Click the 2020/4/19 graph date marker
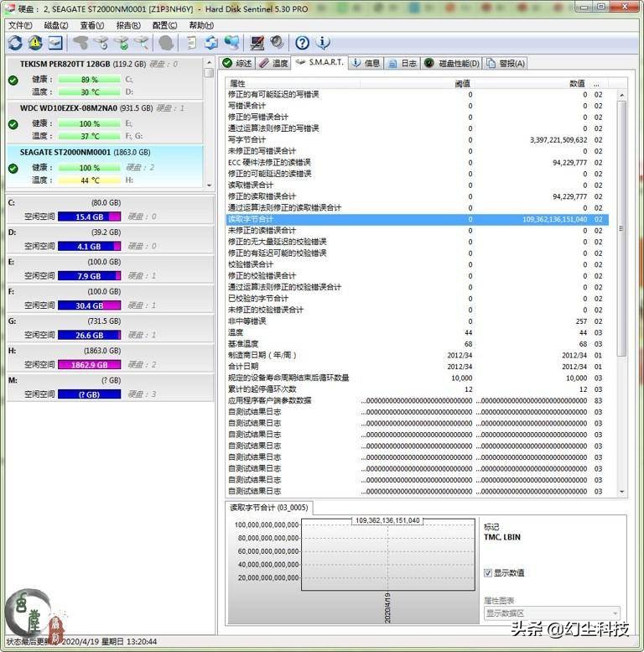The height and width of the screenshot is (652, 644). (x=387, y=607)
